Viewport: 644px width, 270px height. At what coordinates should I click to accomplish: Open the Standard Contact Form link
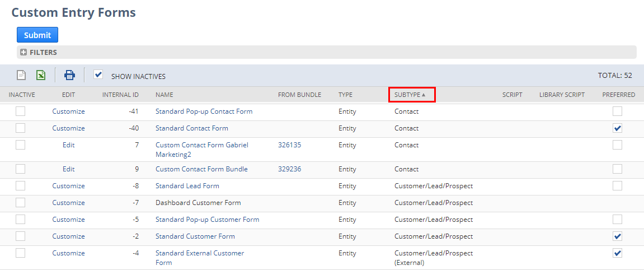(x=191, y=128)
